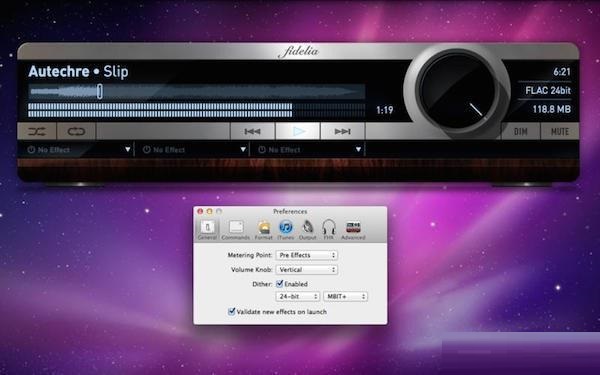Open the General preferences tab
Image resolution: width=600 pixels, height=375 pixels.
point(207,230)
